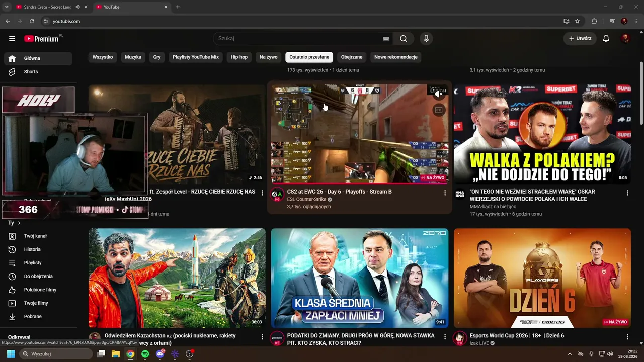The image size is (644, 362).
Task: Open the on-screen keyboard in search box
Action: tap(386, 39)
